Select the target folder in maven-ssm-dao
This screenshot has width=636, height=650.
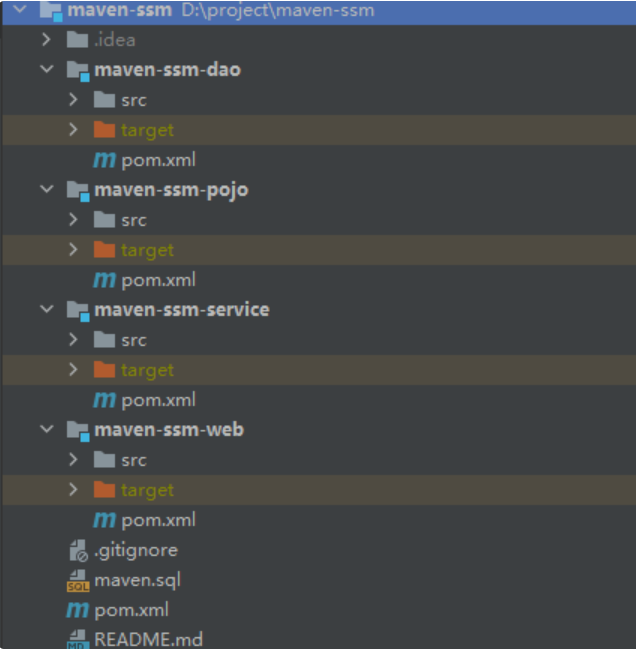point(147,130)
